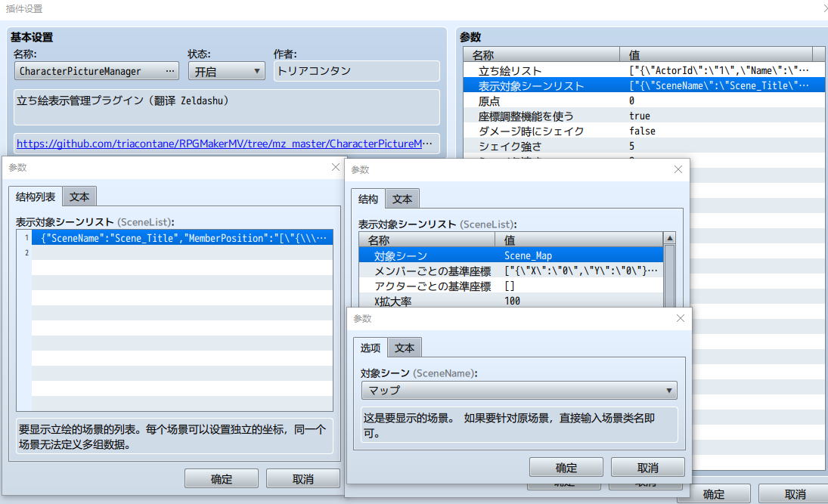This screenshot has height=504, width=828.
Task: Switch to the 结构列表 tab
Action: click(x=36, y=197)
